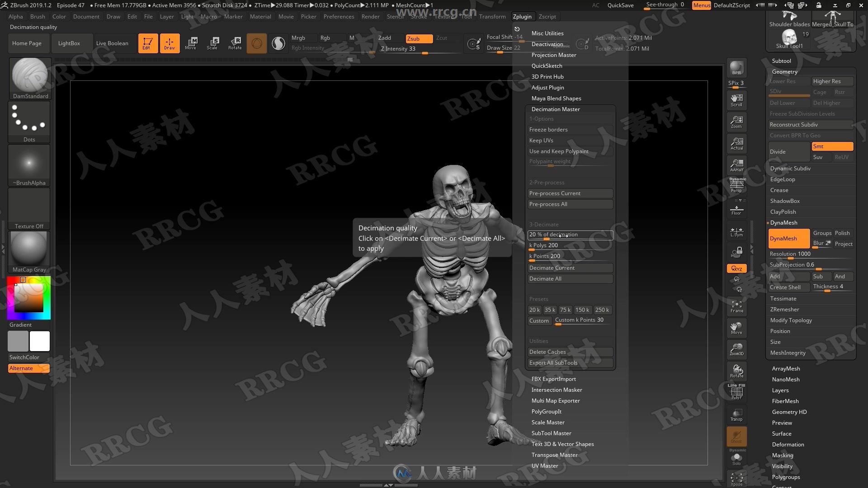The image size is (868, 488).
Task: Click Pre-process All button
Action: (570, 204)
